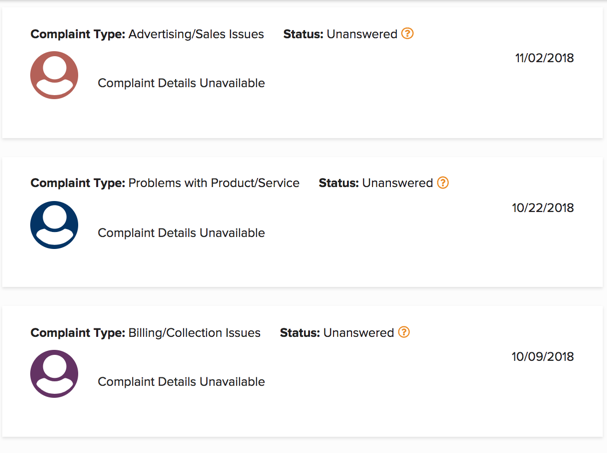The width and height of the screenshot is (607, 453).
Task: Select the Advertising/Sales Issues complaint type text
Action: click(196, 34)
